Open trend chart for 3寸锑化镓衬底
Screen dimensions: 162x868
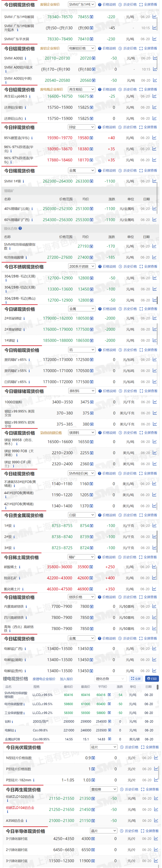[x=156, y=838]
